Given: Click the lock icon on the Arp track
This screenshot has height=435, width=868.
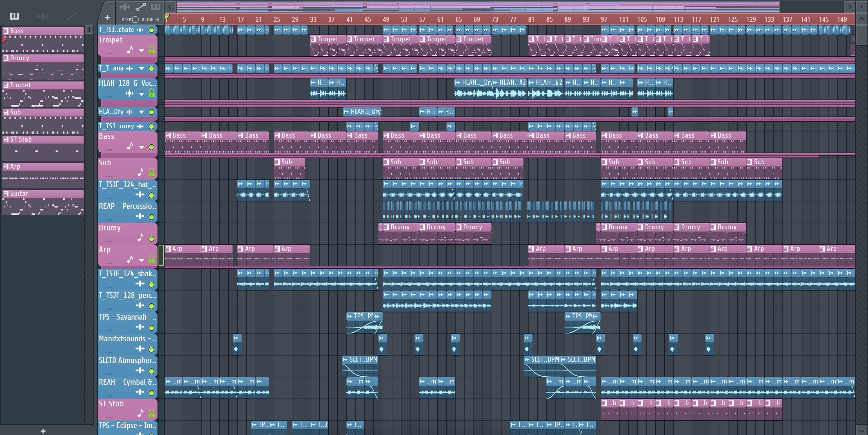Looking at the screenshot, I should coord(152,259).
